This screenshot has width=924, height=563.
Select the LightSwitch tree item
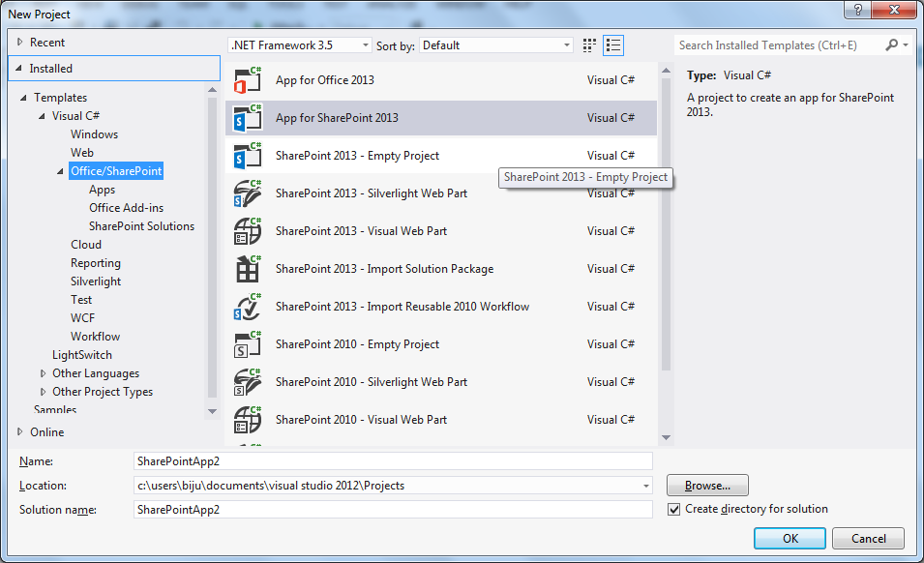pyautogui.click(x=82, y=355)
